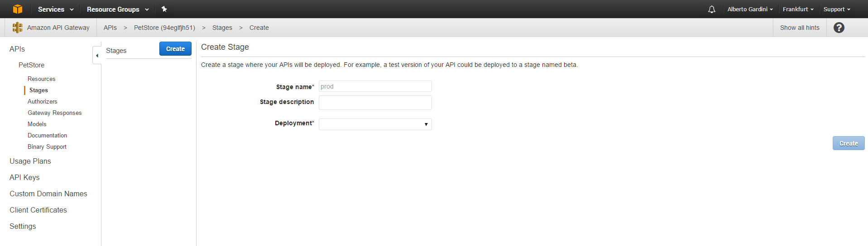Expand the Resource Groups menu
This screenshot has height=246, width=868.
coord(117,9)
